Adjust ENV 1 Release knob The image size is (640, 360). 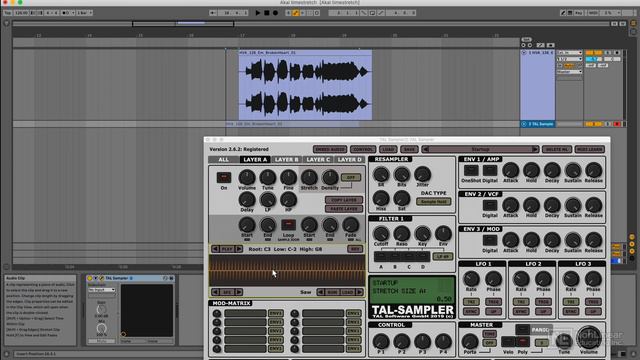click(593, 171)
